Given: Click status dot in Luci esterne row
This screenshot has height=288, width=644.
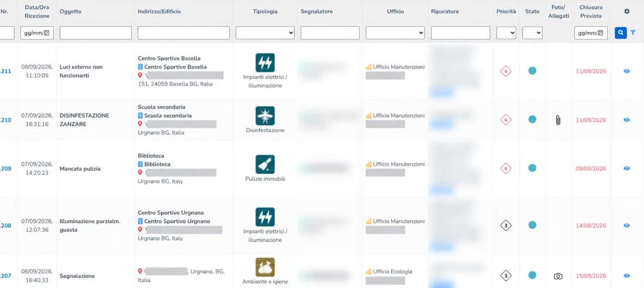Looking at the screenshot, I should [532, 71].
